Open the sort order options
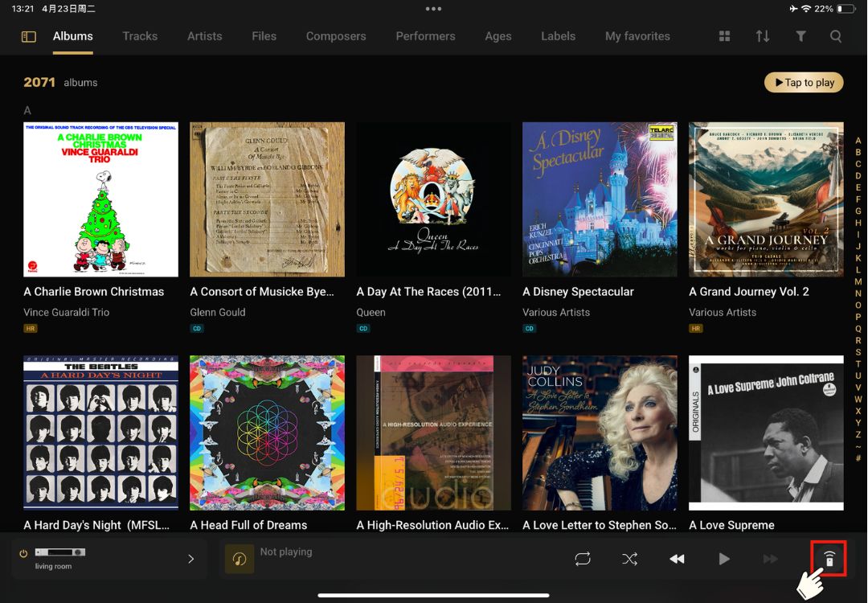868x603 pixels. 762,36
